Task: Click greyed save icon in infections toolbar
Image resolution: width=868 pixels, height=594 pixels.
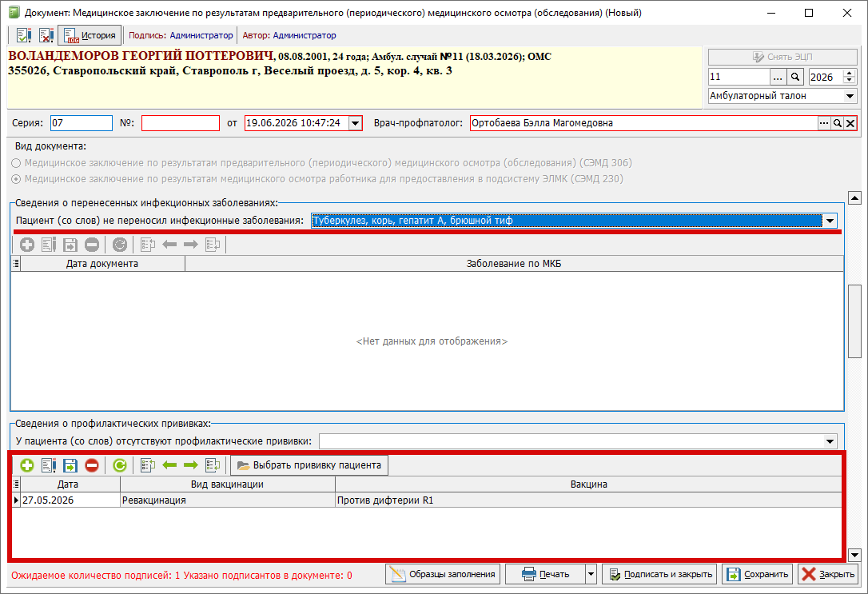Action: (x=70, y=244)
